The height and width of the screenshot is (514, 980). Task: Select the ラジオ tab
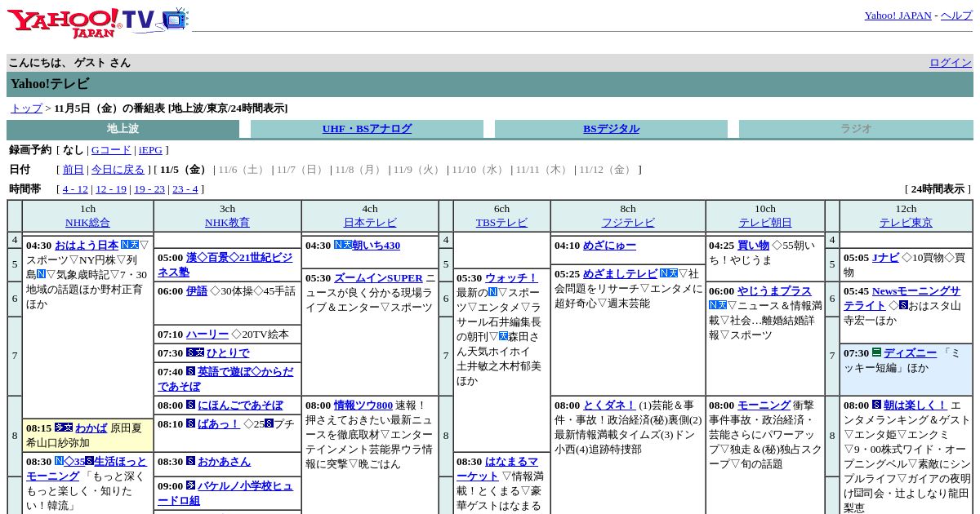point(856,129)
